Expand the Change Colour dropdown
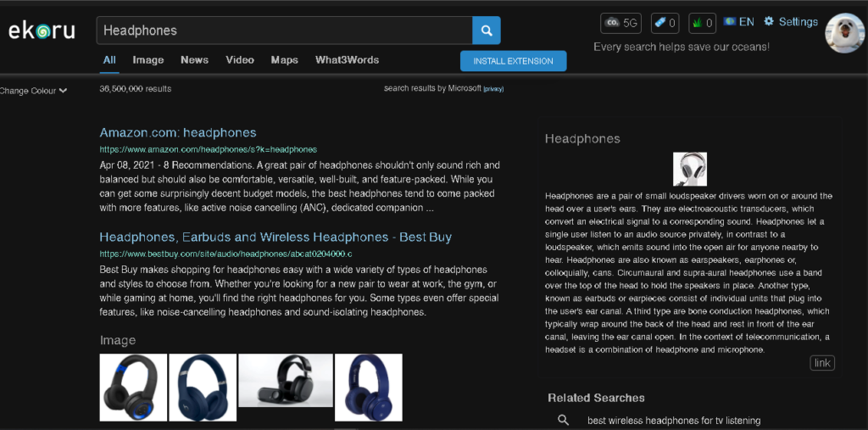The height and width of the screenshot is (430, 868). pos(33,91)
